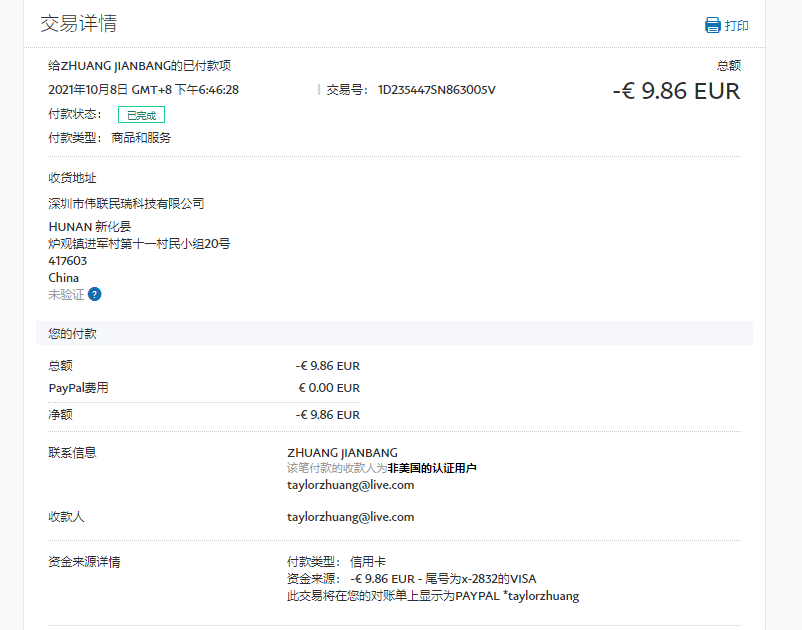Click the 打印 print link
Image resolution: width=802 pixels, height=630 pixels.
[x=736, y=26]
